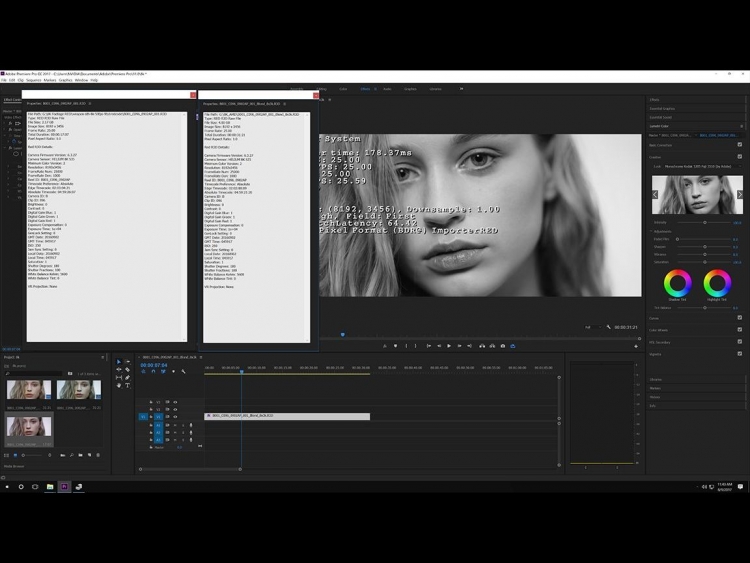Open the playback resolution Full dropdown
Screen dimensions: 750x563
(589, 327)
